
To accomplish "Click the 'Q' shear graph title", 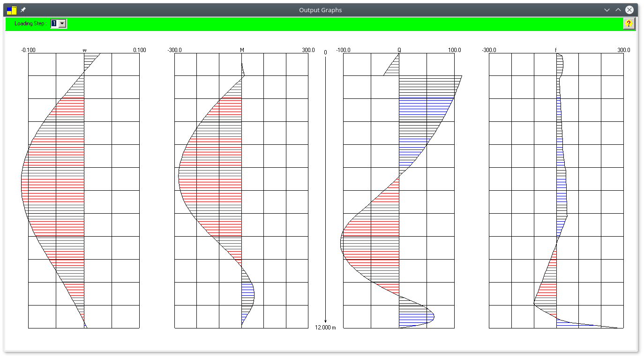I will coord(399,50).
